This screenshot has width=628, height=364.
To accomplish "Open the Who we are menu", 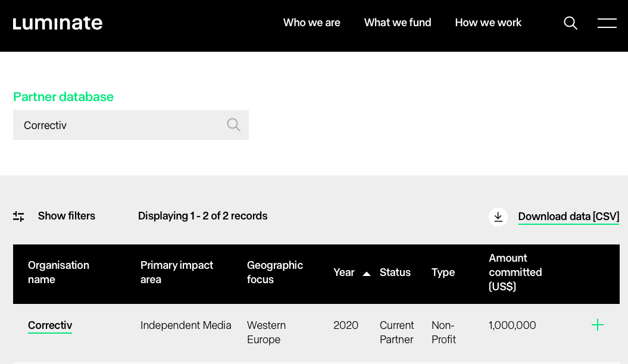I will [x=311, y=23].
